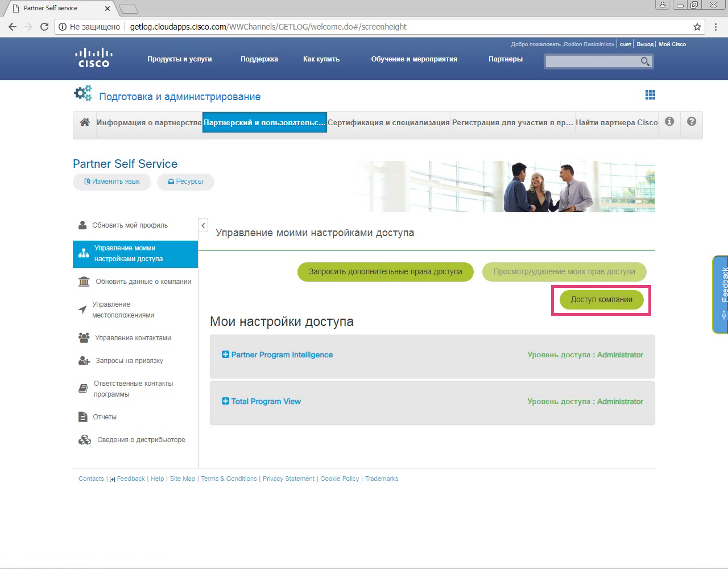Screen dimensions: 728x569
Task: Click the banner photo of business people
Action: (506, 187)
